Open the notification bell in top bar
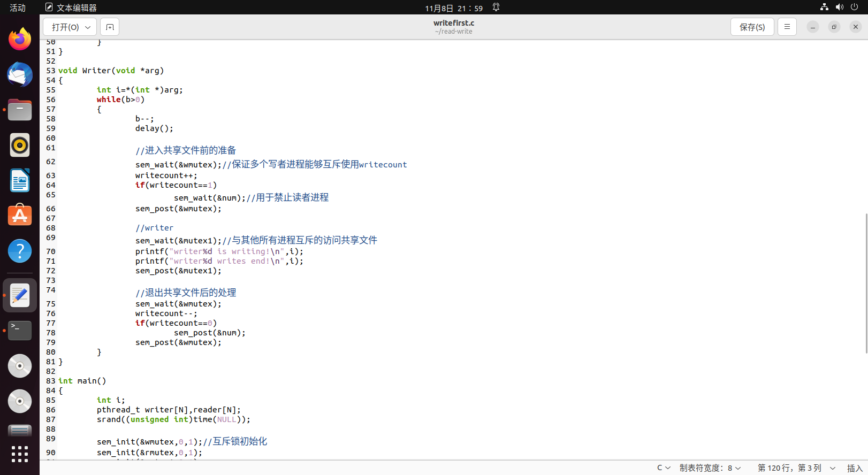This screenshot has width=868, height=475. (496, 7)
